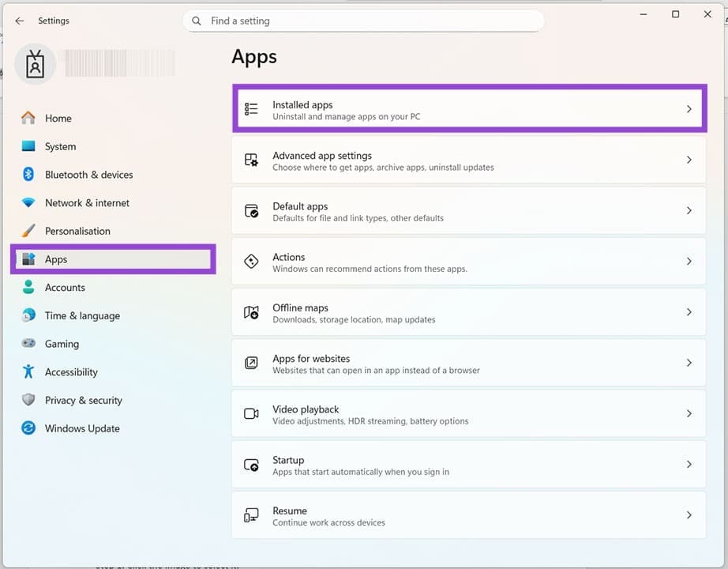
Task: Click the Advanced app settings icon
Action: 251,160
